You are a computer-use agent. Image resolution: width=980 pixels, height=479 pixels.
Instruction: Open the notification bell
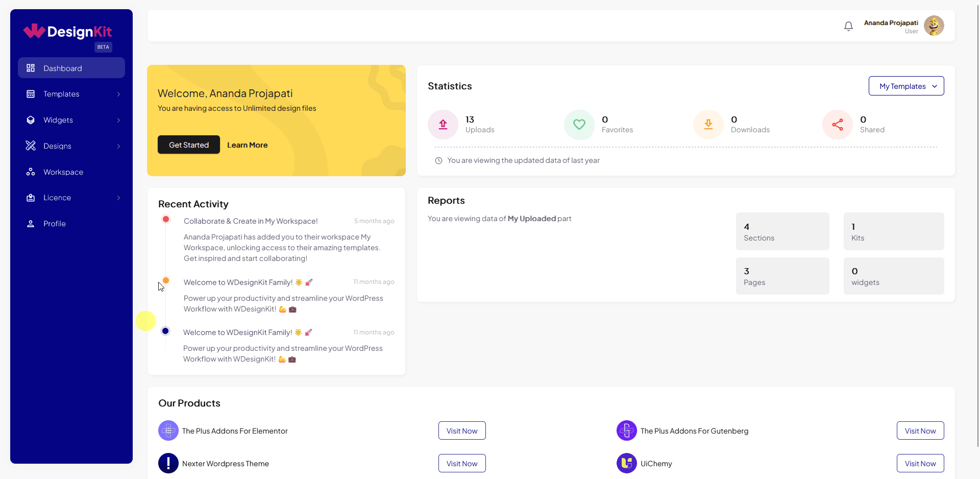tap(848, 26)
